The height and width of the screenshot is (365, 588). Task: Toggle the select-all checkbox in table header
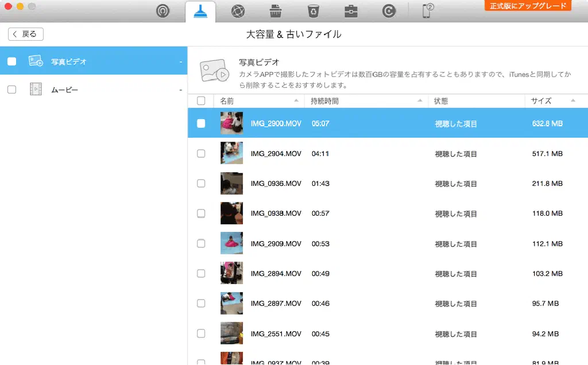pyautogui.click(x=201, y=101)
